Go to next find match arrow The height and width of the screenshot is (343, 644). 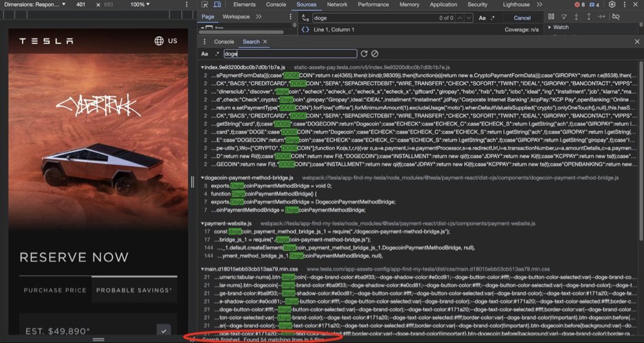[x=469, y=18]
